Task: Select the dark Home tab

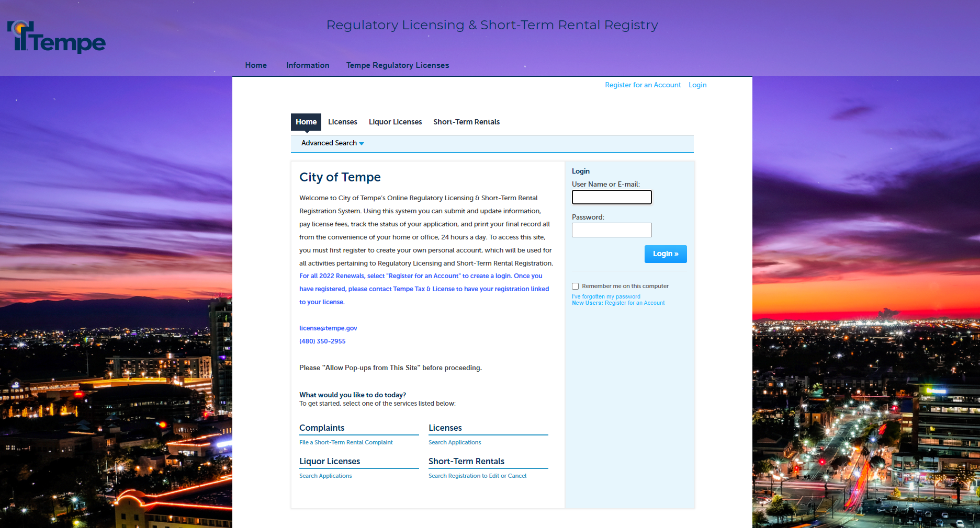Action: tap(306, 122)
